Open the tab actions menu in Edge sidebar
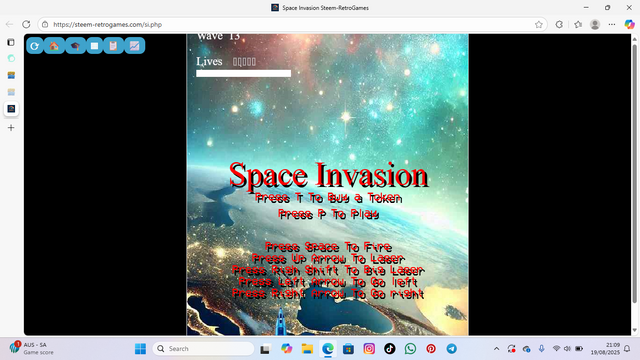This screenshot has width=640, height=360. [x=11, y=42]
